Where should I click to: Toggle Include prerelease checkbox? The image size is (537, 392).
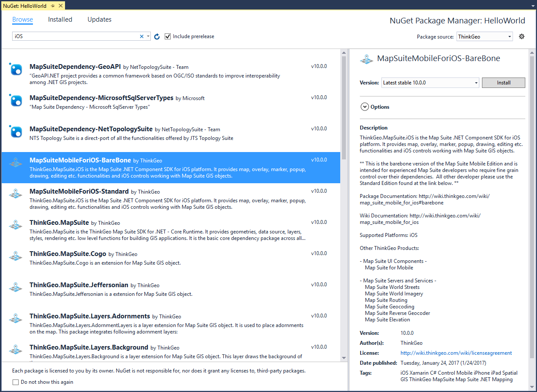click(x=168, y=36)
